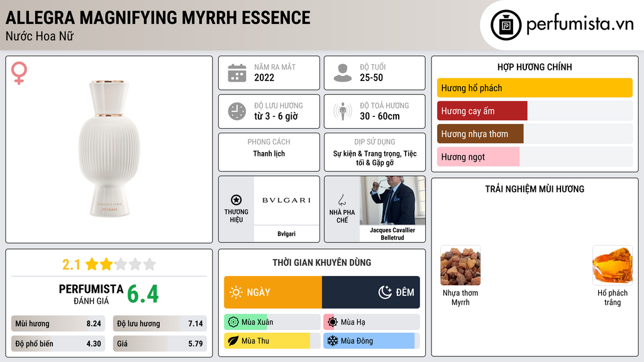Click the Mùa Thu yellow season bar
Image resolution: width=644 pixels, height=362 pixels.
coord(272,341)
